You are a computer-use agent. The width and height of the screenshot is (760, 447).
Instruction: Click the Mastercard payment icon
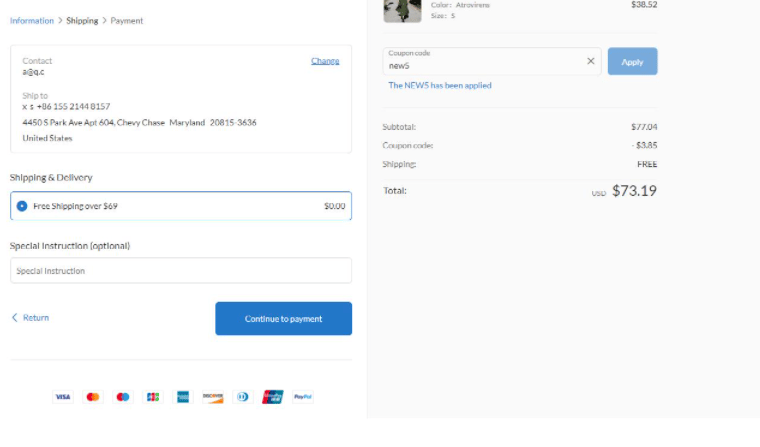point(93,397)
